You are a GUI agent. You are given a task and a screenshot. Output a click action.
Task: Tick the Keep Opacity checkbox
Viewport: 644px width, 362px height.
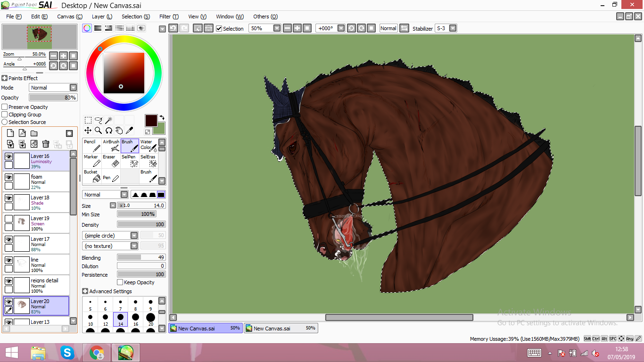(120, 282)
